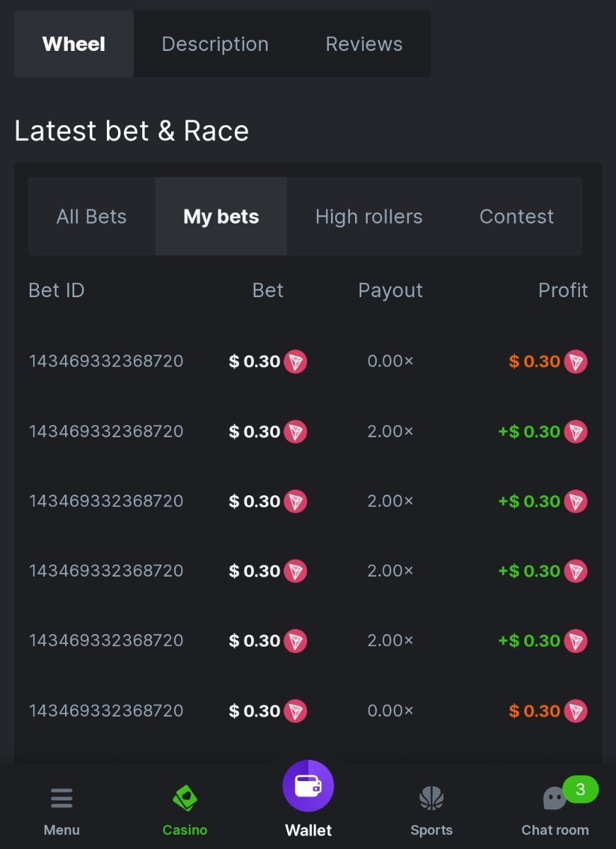Viewport: 616px width, 849px height.
Task: Open the Menu hamburger icon
Action: coord(62,799)
